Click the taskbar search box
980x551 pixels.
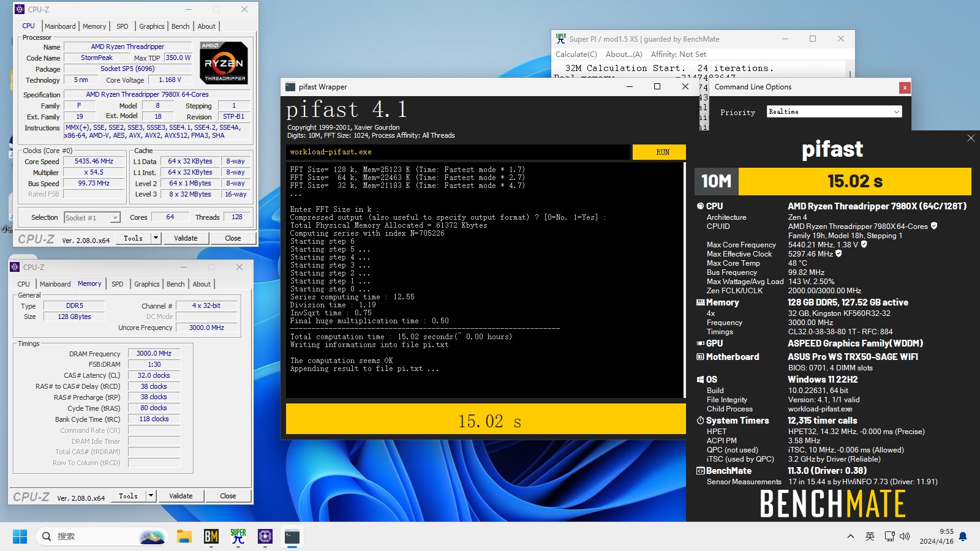[102, 537]
